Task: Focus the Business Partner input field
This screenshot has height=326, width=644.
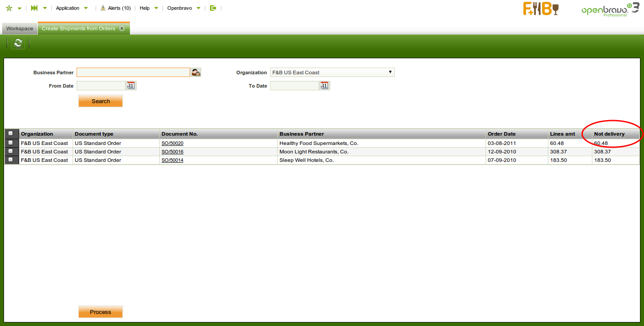Action: click(133, 72)
